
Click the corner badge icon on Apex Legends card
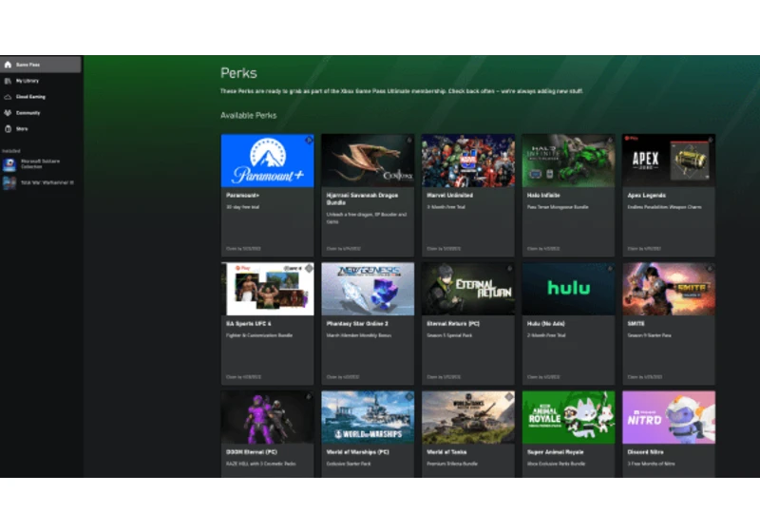[x=710, y=141]
